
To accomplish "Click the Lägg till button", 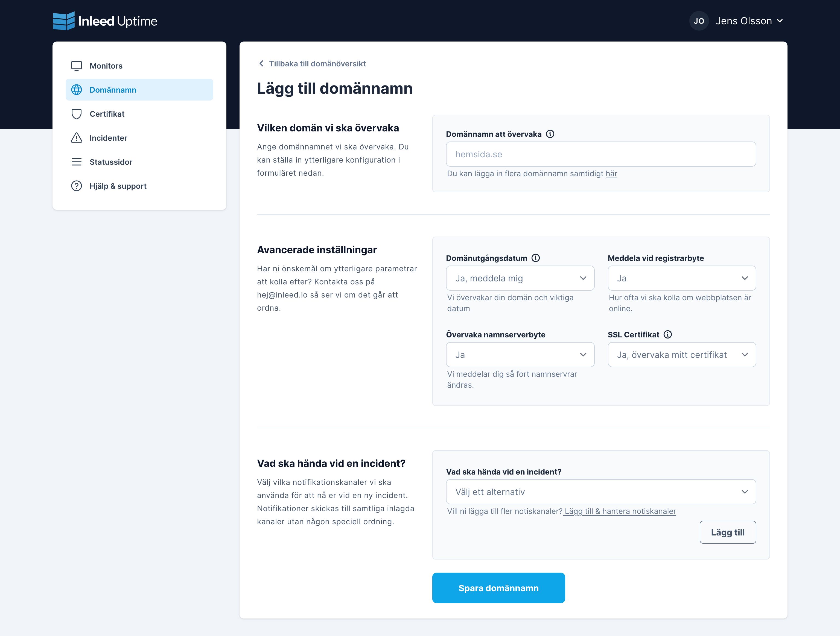I will click(728, 532).
